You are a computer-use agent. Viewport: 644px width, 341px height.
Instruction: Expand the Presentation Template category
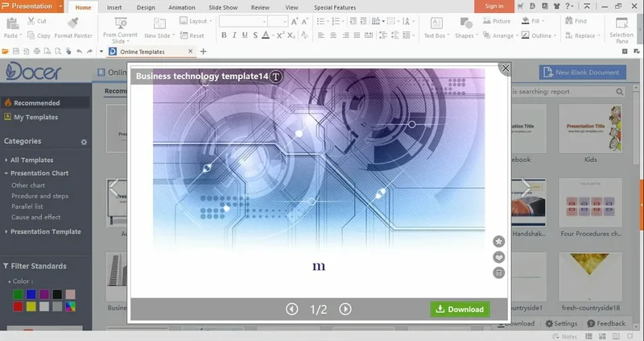[45, 231]
